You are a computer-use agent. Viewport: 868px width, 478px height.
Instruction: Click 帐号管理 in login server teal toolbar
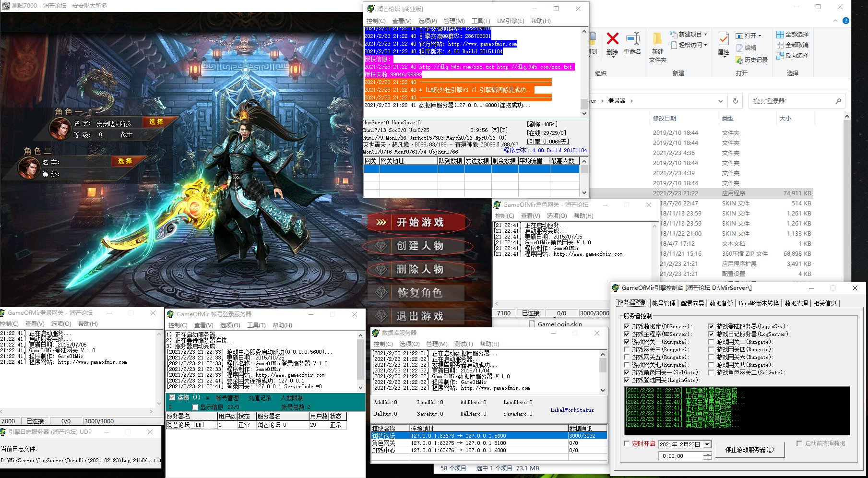tap(227, 398)
